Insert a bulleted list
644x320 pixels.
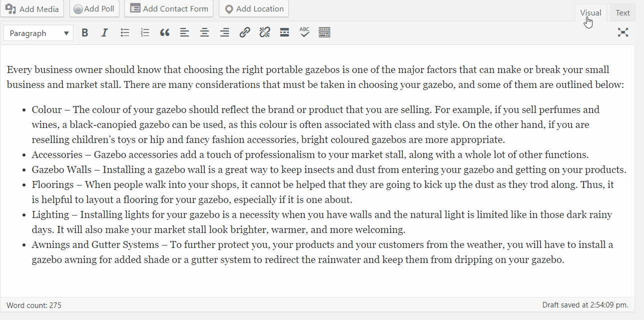pos(125,33)
